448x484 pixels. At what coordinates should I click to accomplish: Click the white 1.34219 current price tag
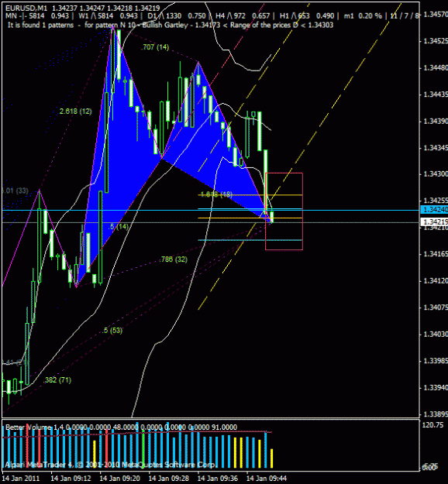tap(434, 222)
